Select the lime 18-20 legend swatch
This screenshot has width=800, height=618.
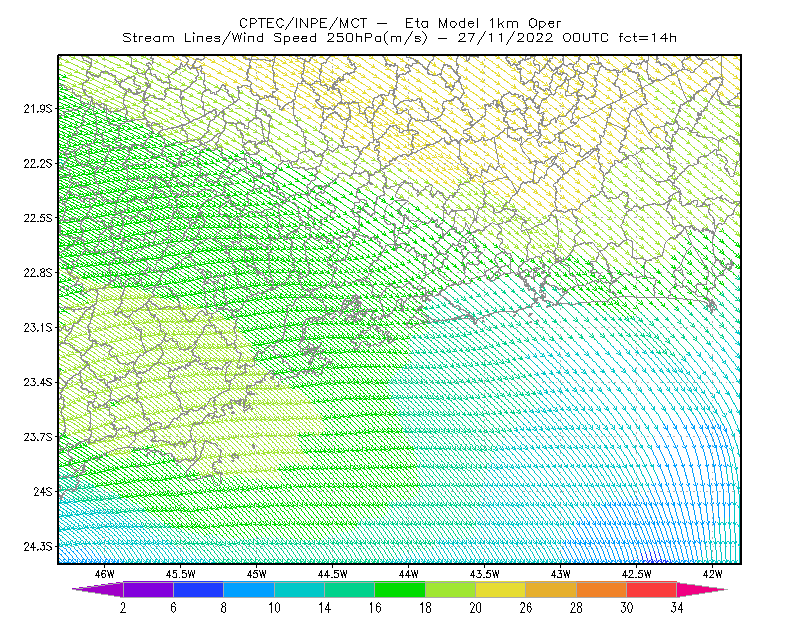click(x=450, y=589)
